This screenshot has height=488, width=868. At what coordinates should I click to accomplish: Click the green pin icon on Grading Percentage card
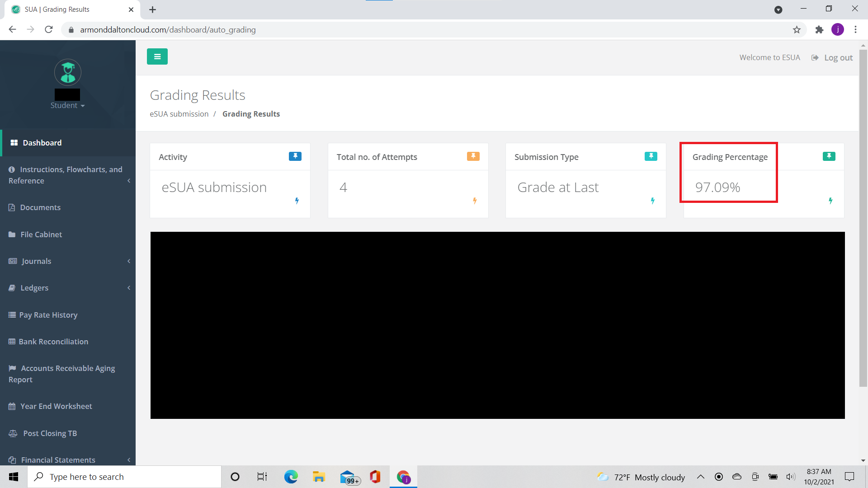pyautogui.click(x=829, y=156)
